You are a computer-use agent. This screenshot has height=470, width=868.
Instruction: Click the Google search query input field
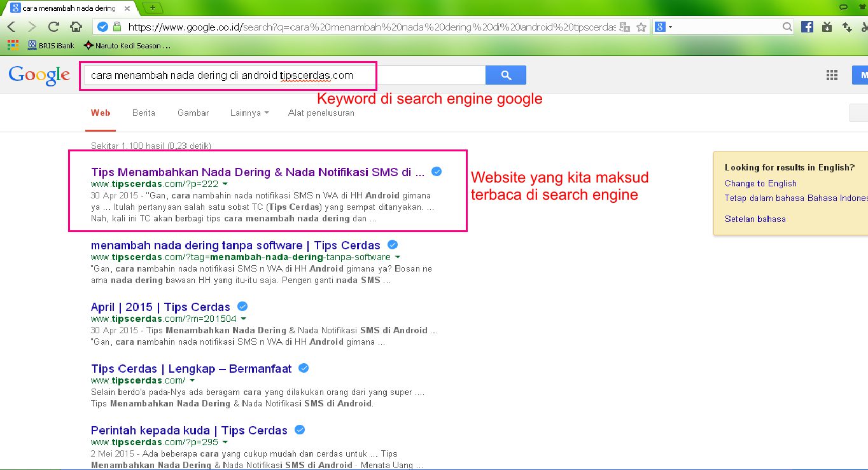pos(284,75)
